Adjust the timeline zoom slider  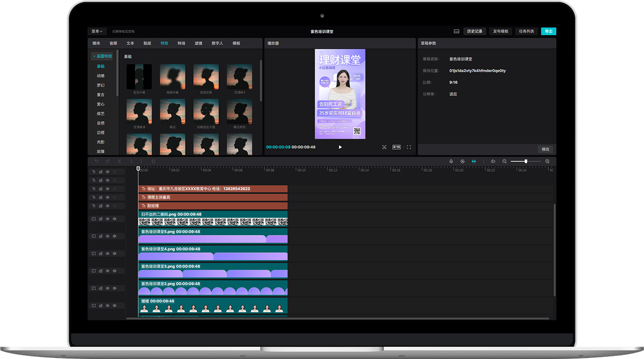525,161
